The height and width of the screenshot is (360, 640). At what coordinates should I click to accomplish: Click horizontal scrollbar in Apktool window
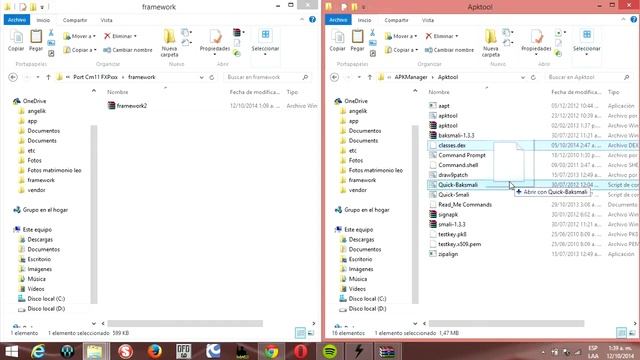tap(506, 324)
